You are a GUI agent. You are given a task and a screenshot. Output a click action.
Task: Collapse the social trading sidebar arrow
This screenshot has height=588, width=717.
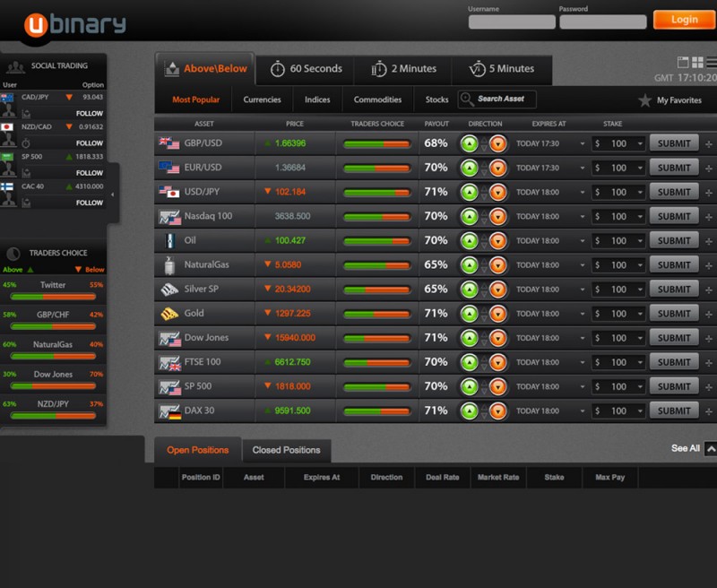coord(113,195)
